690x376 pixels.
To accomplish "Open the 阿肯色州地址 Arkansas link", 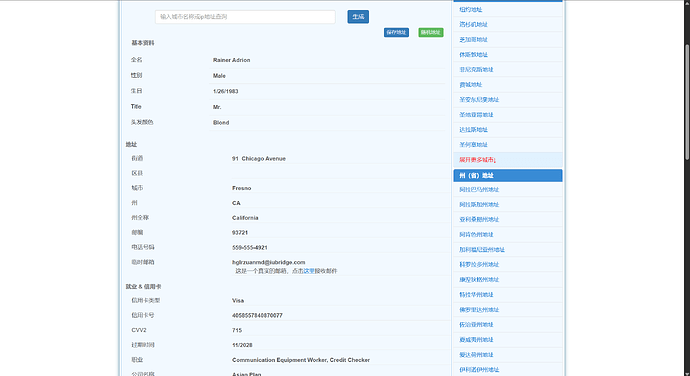I will (476, 235).
